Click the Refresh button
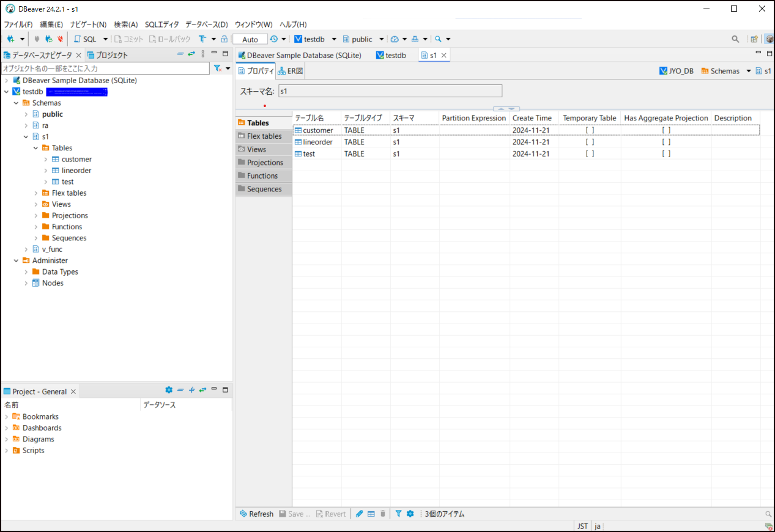The height and width of the screenshot is (532, 775). click(x=256, y=514)
